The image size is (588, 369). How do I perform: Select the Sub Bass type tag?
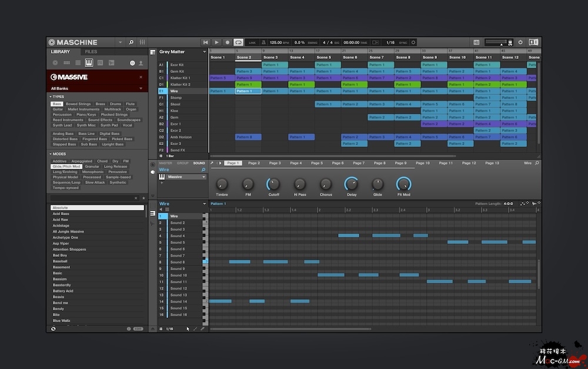click(x=89, y=144)
